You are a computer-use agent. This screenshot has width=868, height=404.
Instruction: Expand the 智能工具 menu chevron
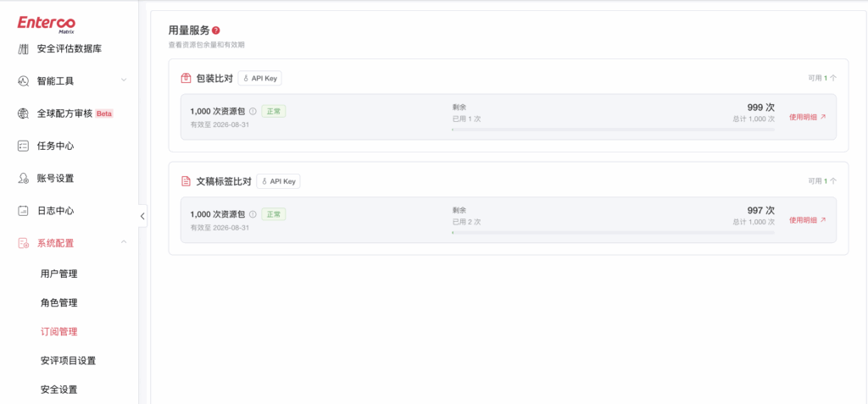[124, 80]
